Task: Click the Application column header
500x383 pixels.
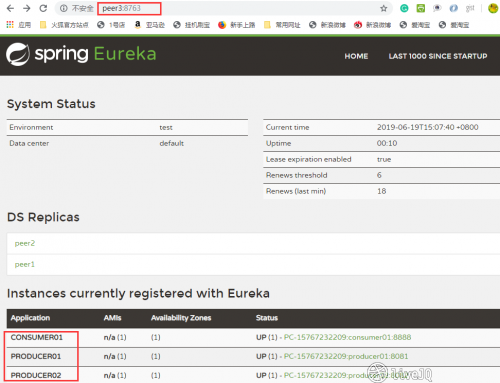Action: click(30, 318)
